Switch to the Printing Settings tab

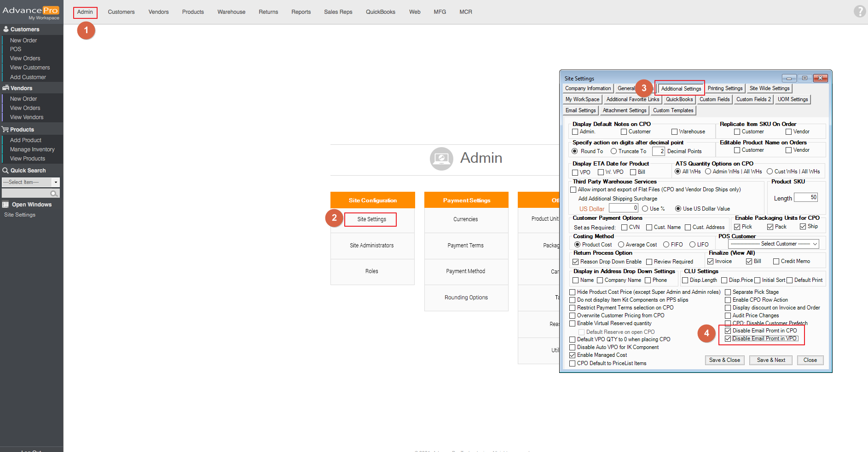pos(725,88)
